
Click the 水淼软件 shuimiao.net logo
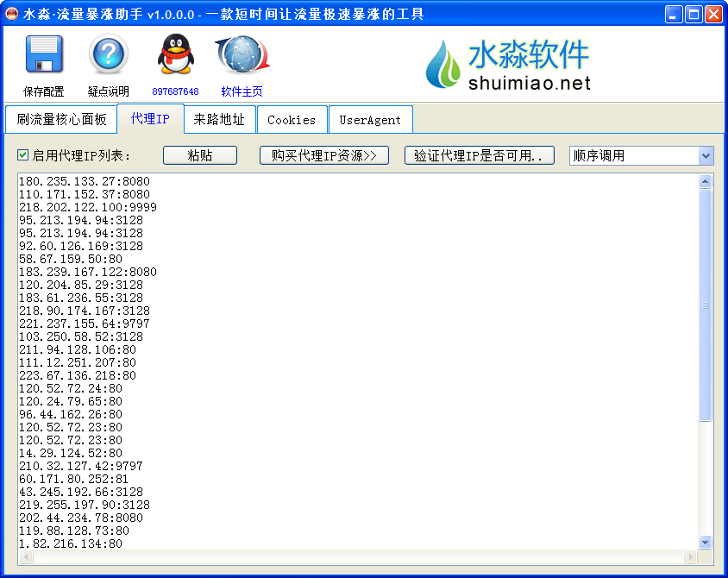[x=508, y=64]
